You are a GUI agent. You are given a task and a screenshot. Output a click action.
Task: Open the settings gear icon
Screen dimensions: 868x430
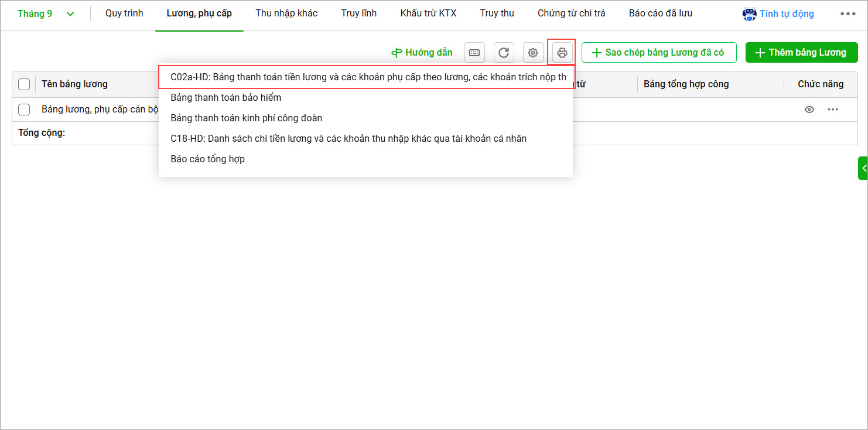(x=532, y=53)
